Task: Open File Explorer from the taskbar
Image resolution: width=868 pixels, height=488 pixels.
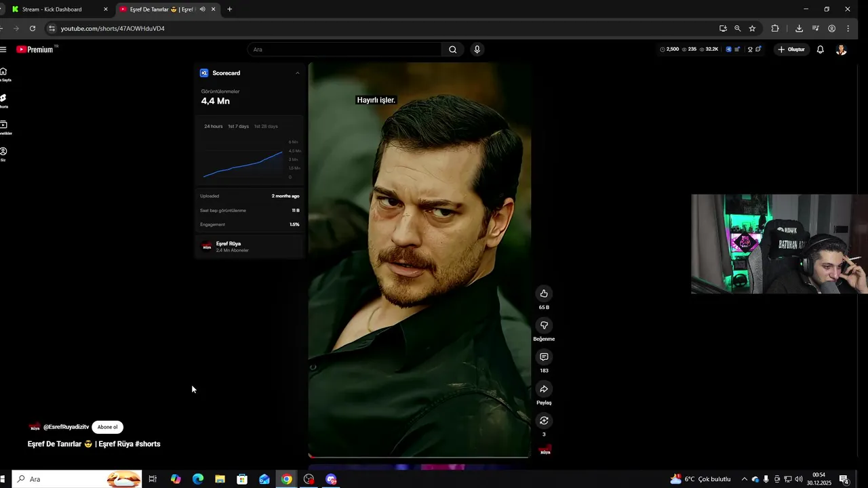Action: tap(220, 479)
